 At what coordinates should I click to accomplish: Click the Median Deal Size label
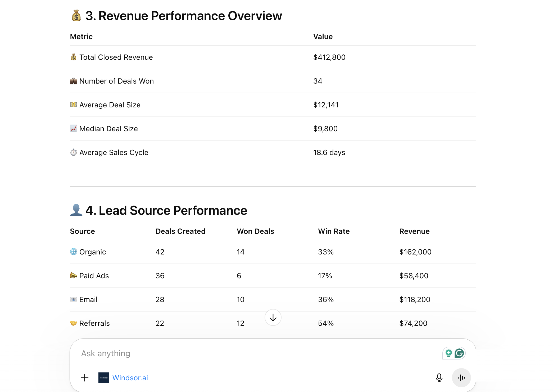click(x=108, y=129)
